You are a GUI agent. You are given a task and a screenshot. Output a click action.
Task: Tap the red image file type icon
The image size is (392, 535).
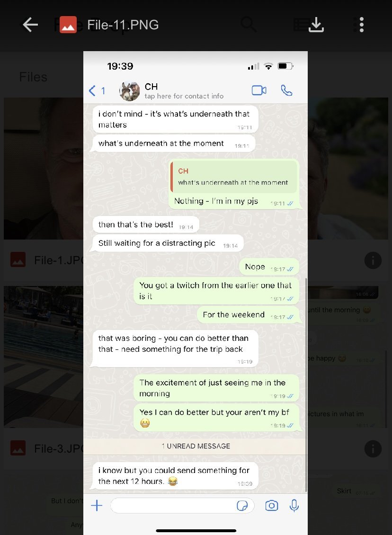click(68, 25)
